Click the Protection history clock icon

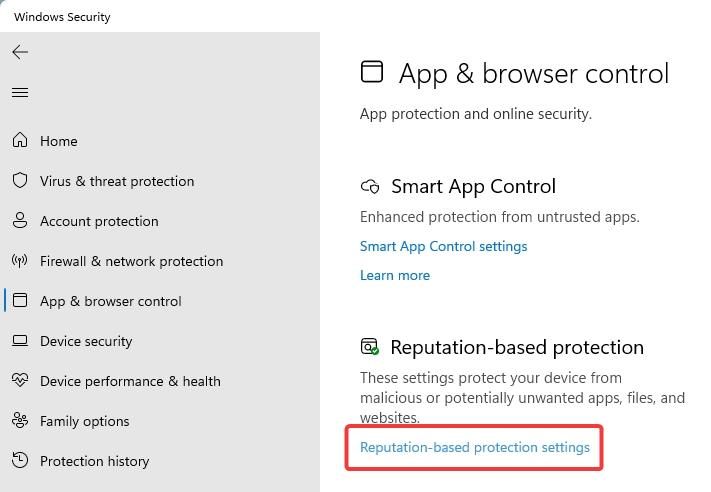(x=20, y=461)
